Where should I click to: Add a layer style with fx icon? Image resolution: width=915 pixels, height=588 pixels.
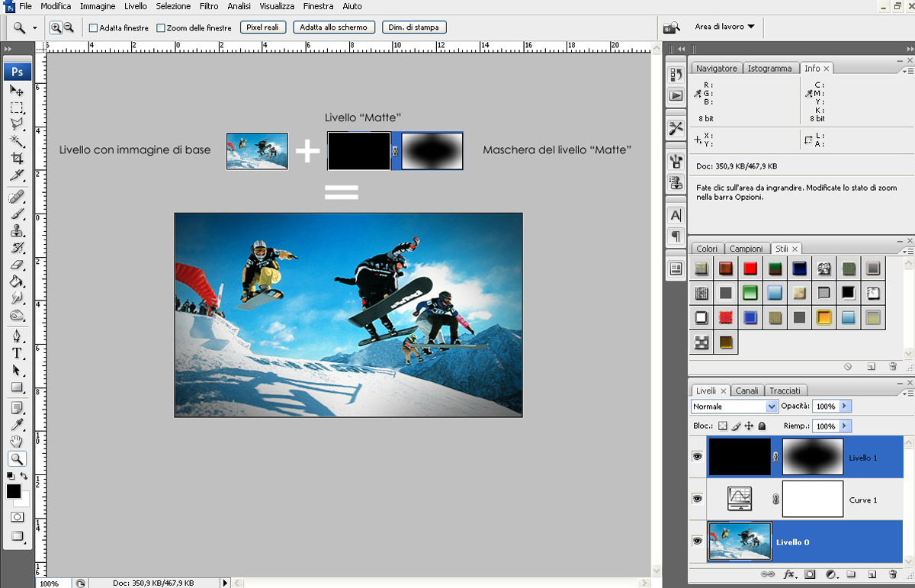point(789,574)
